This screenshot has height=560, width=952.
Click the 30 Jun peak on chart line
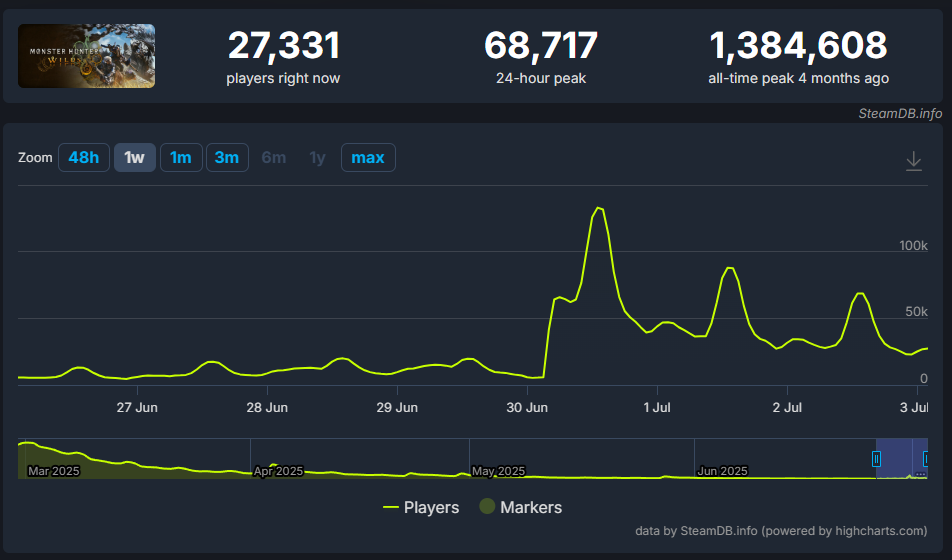coord(599,208)
